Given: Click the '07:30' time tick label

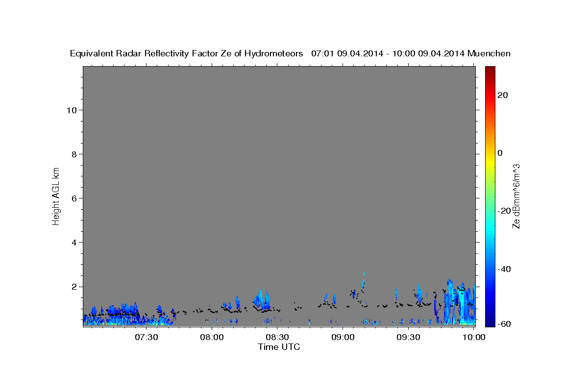Looking at the screenshot, I should pos(147,337).
